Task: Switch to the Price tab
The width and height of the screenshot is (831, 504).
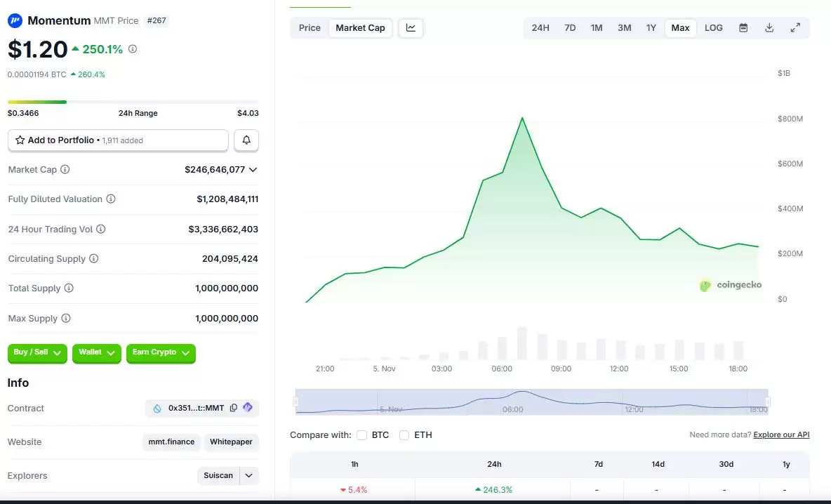Action: pyautogui.click(x=309, y=27)
